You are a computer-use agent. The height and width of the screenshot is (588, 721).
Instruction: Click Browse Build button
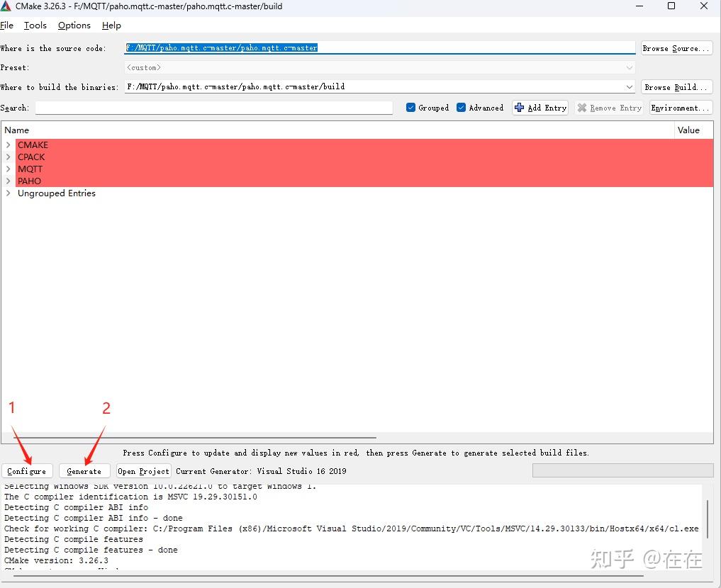[677, 87]
